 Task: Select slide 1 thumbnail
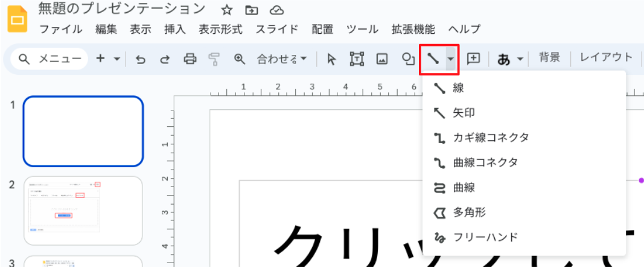pyautogui.click(x=83, y=131)
